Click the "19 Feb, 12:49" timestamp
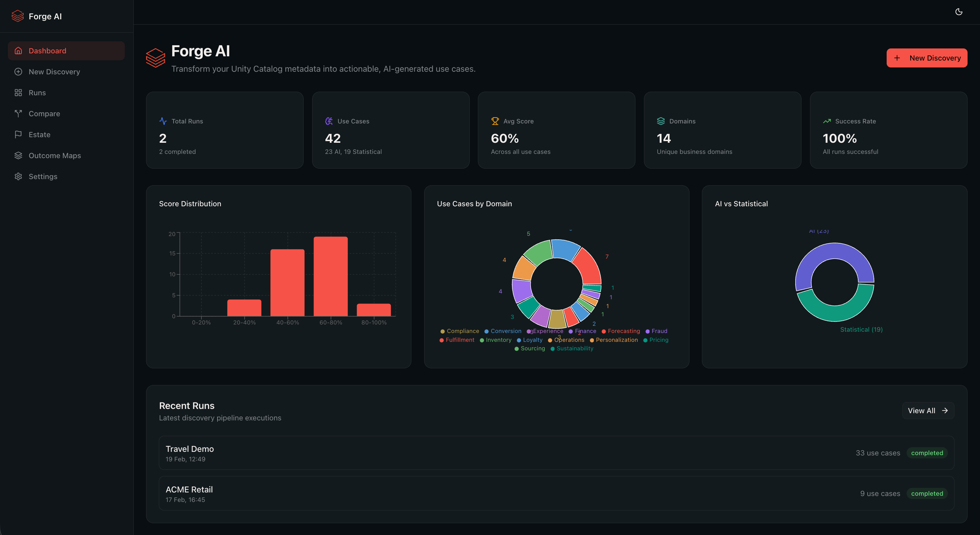 pyautogui.click(x=185, y=459)
